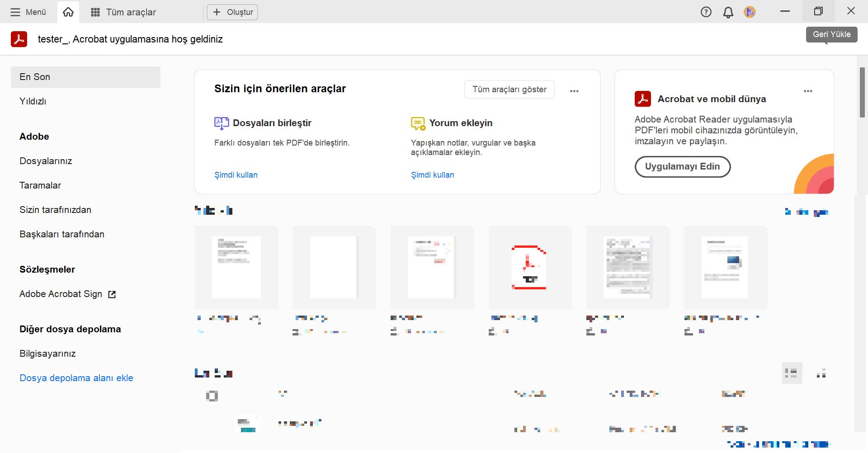Click the Acrobat logo in mobile card
The width and height of the screenshot is (868, 453).
tap(642, 99)
